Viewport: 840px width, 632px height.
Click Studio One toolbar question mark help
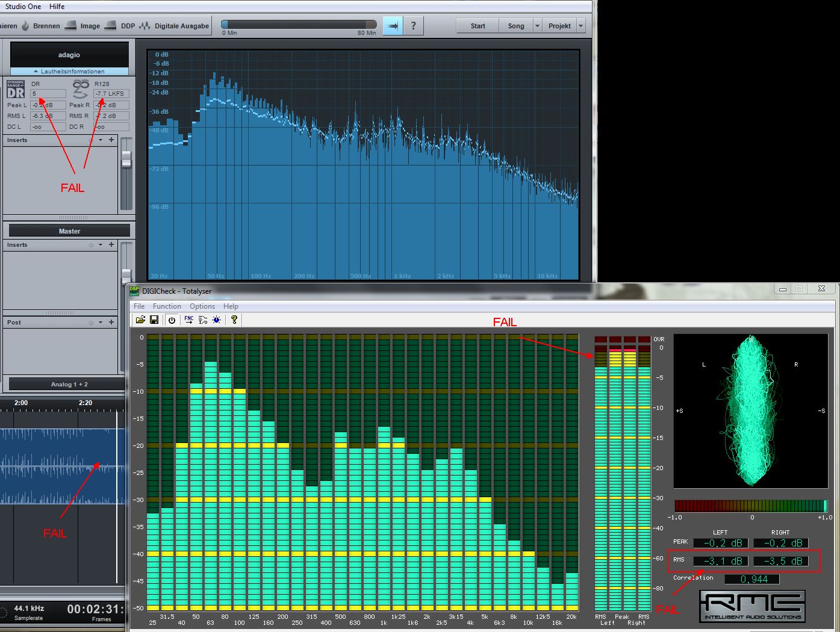point(413,26)
